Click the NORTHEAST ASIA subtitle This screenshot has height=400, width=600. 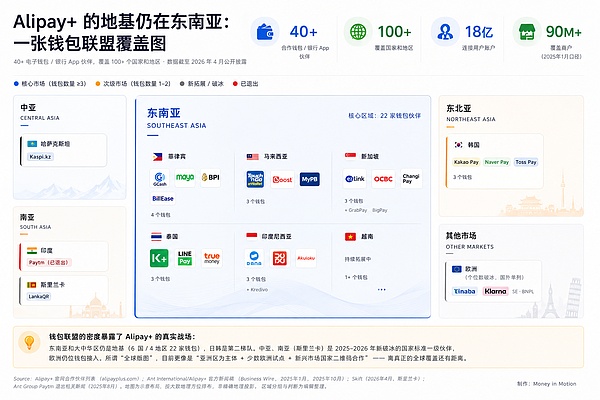coord(471,119)
